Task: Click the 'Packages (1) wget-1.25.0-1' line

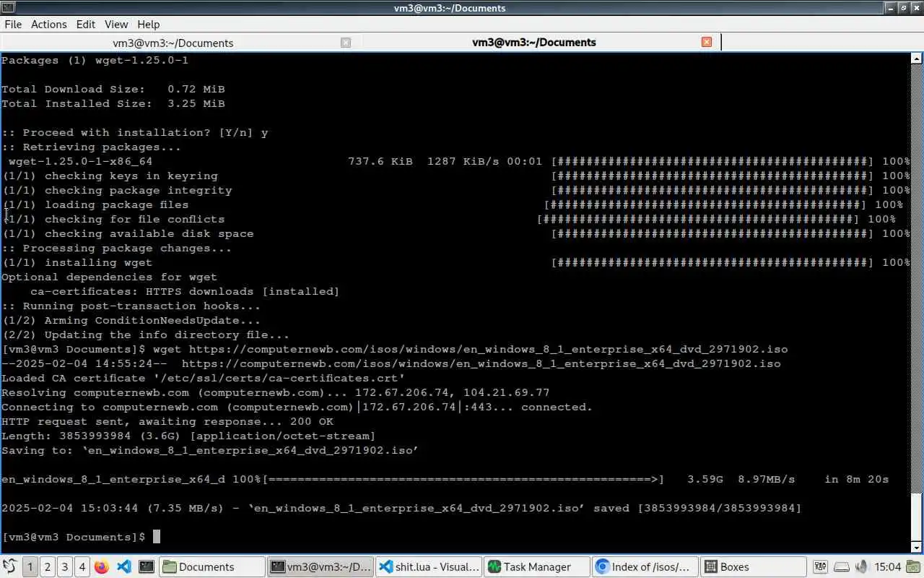Action: click(95, 60)
